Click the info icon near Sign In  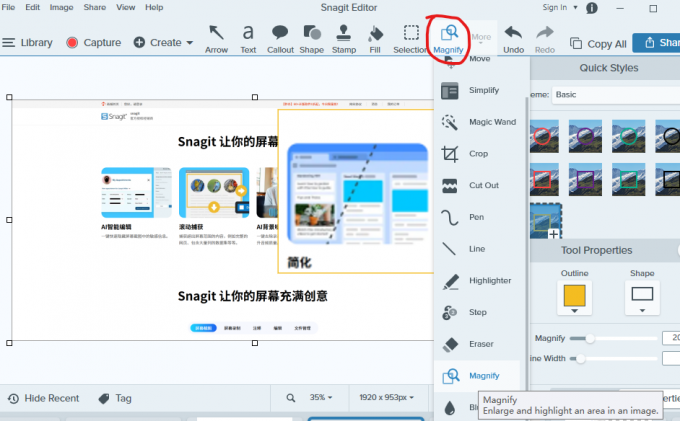[592, 8]
